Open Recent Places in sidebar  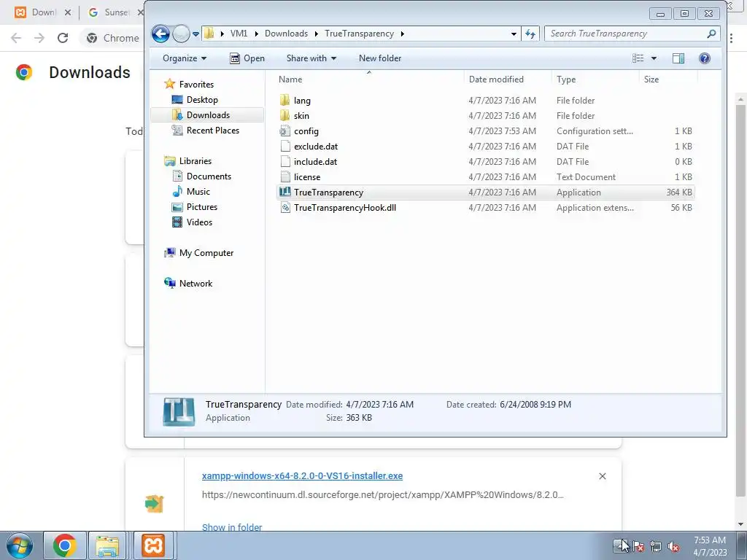coord(212,131)
